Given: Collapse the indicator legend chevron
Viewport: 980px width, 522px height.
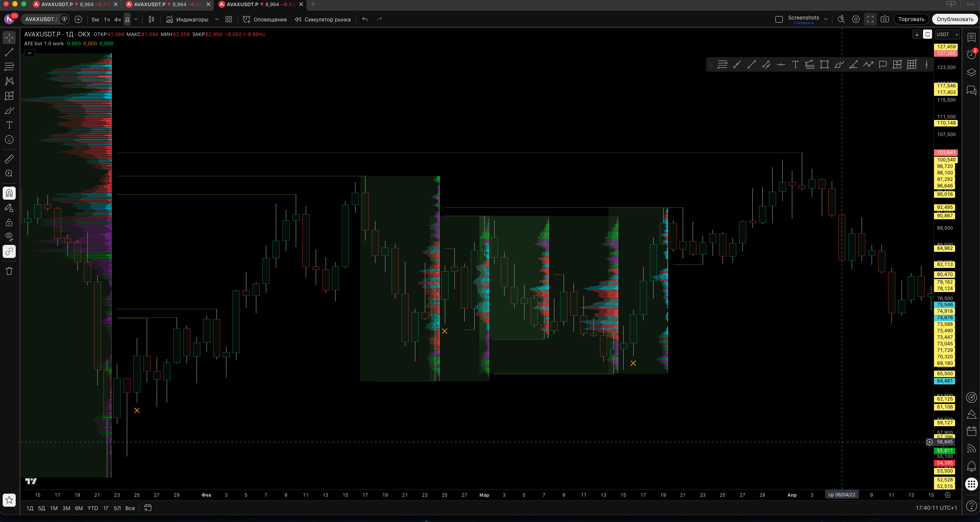Looking at the screenshot, I should tap(29, 53).
